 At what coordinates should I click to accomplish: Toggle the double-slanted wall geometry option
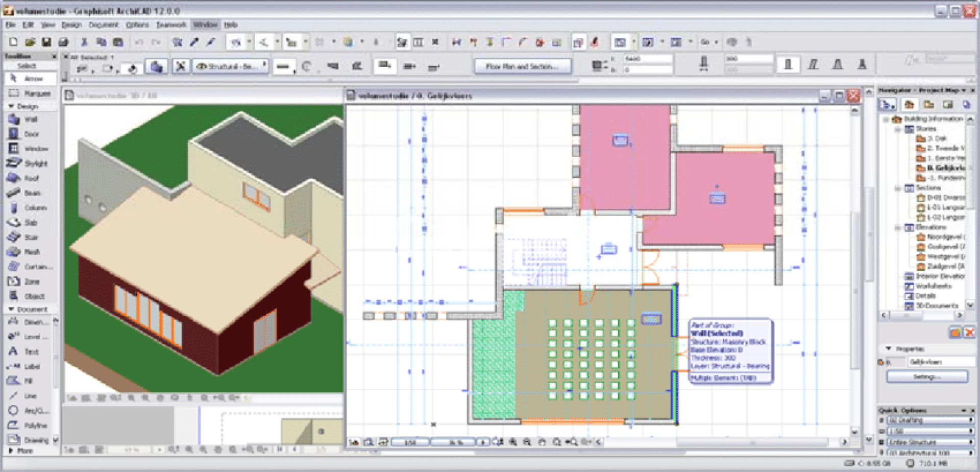click(x=838, y=64)
